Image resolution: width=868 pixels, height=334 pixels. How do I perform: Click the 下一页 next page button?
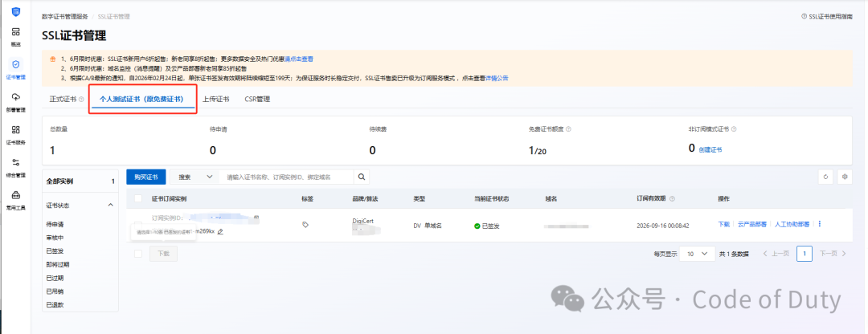tap(833, 254)
